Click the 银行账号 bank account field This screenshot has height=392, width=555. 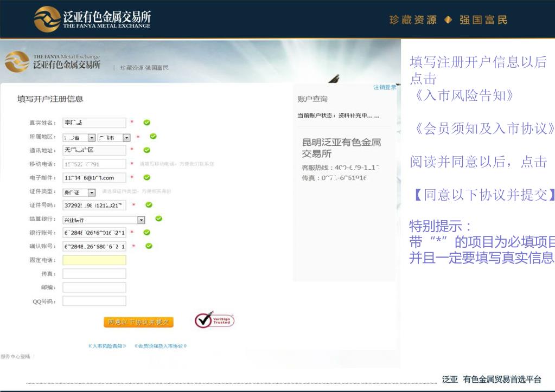pyautogui.click(x=94, y=233)
